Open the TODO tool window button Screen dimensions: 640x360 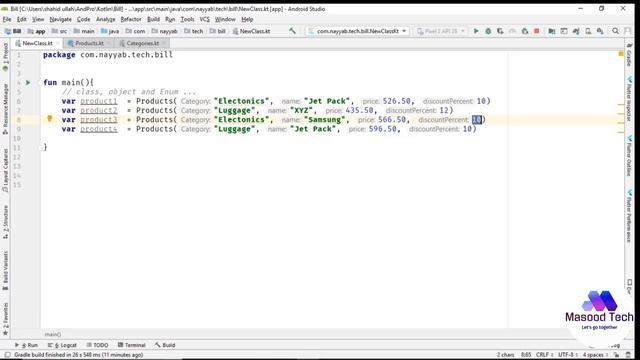pos(97,345)
